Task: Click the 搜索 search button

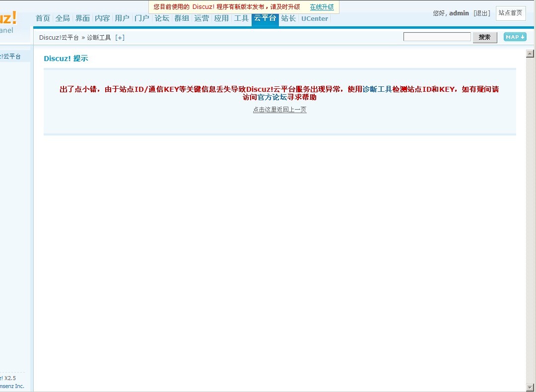Action: click(485, 37)
